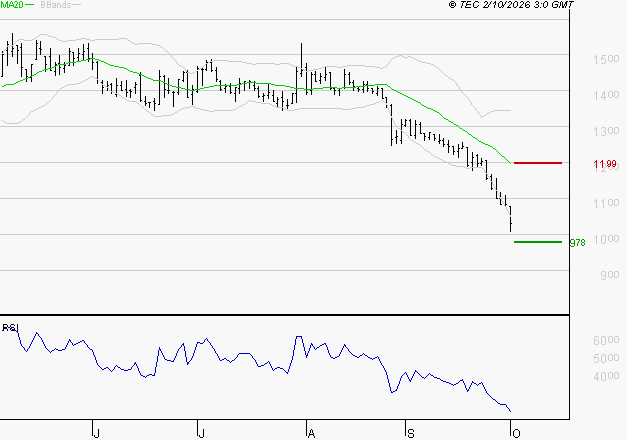627x440 pixels.
Task: Click the MA20 legend label
Action: pos(12,5)
